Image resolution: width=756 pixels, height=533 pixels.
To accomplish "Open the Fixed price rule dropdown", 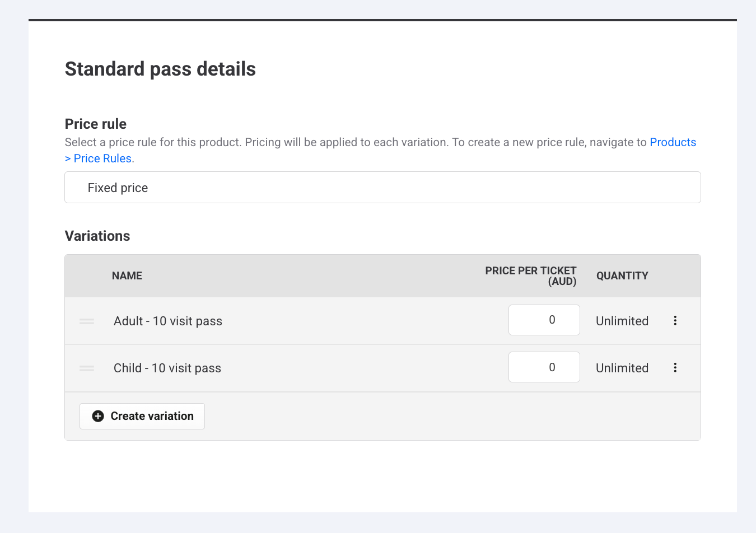I will pyautogui.click(x=382, y=188).
